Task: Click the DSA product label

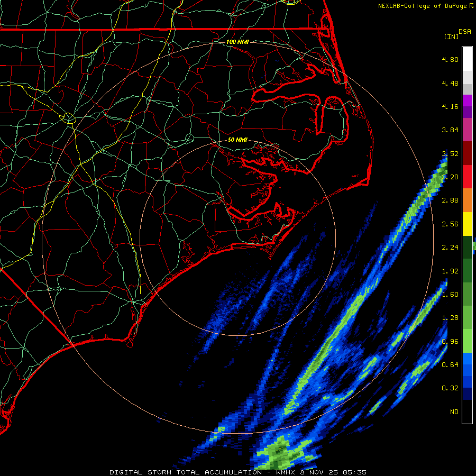Action: tap(465, 31)
